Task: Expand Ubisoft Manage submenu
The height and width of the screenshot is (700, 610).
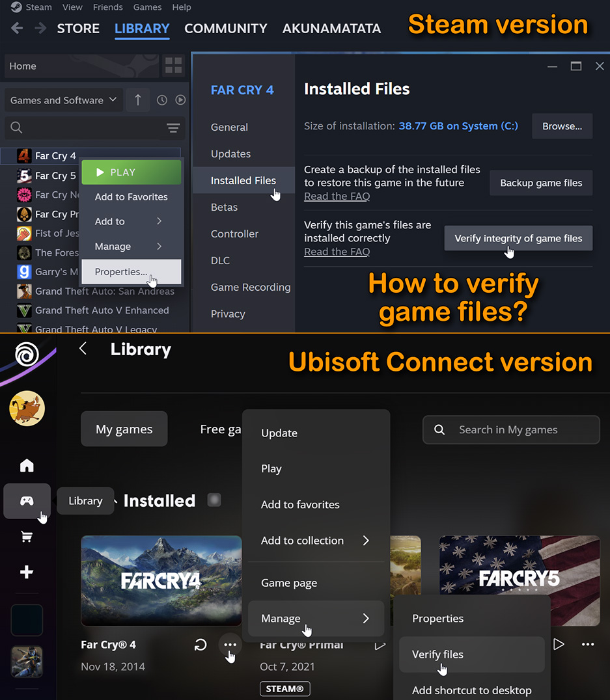Action: [316, 618]
